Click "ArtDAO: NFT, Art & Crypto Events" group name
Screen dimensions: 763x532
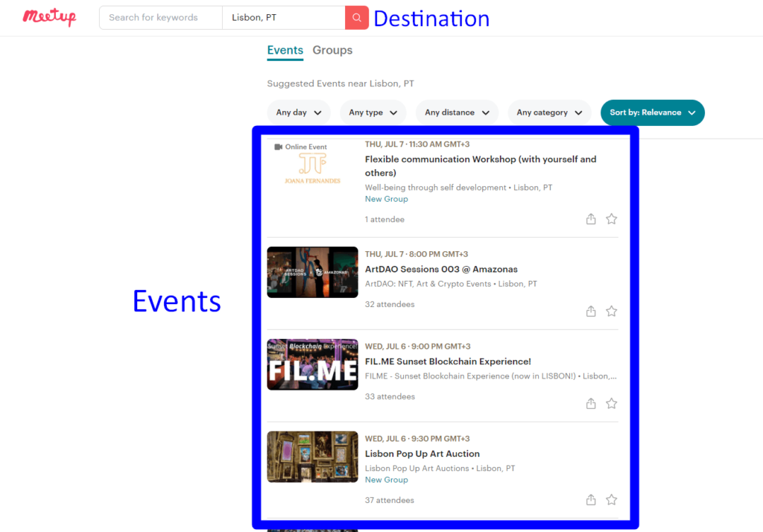coord(428,284)
